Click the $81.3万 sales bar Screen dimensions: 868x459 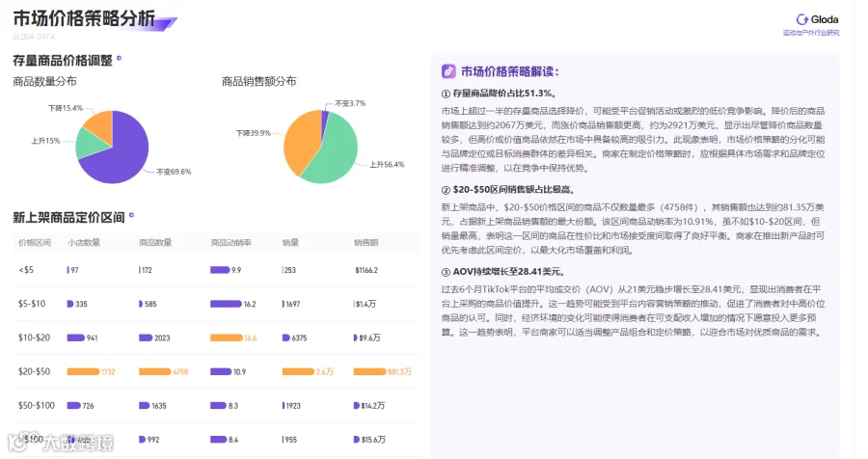click(x=369, y=371)
